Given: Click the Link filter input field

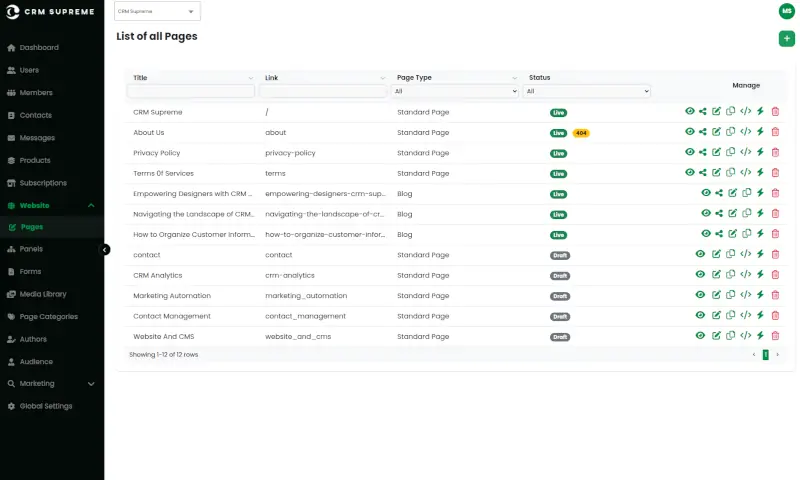Looking at the screenshot, I should (x=323, y=91).
